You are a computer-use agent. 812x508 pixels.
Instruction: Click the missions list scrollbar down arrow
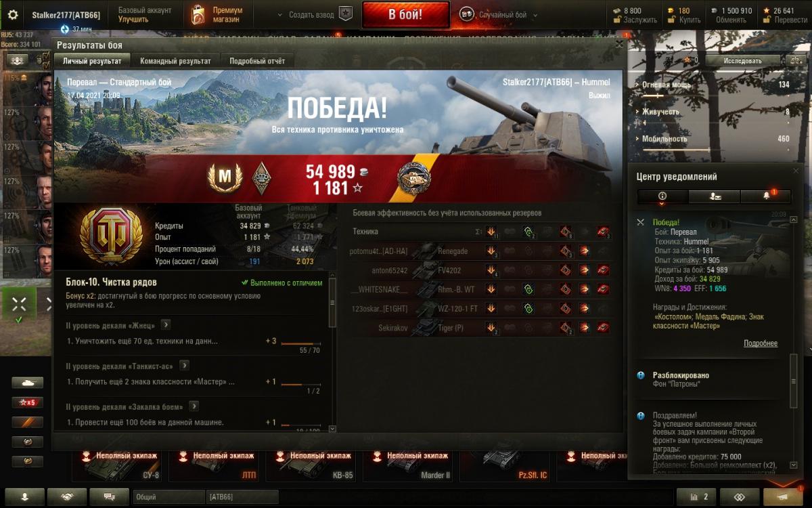332,428
